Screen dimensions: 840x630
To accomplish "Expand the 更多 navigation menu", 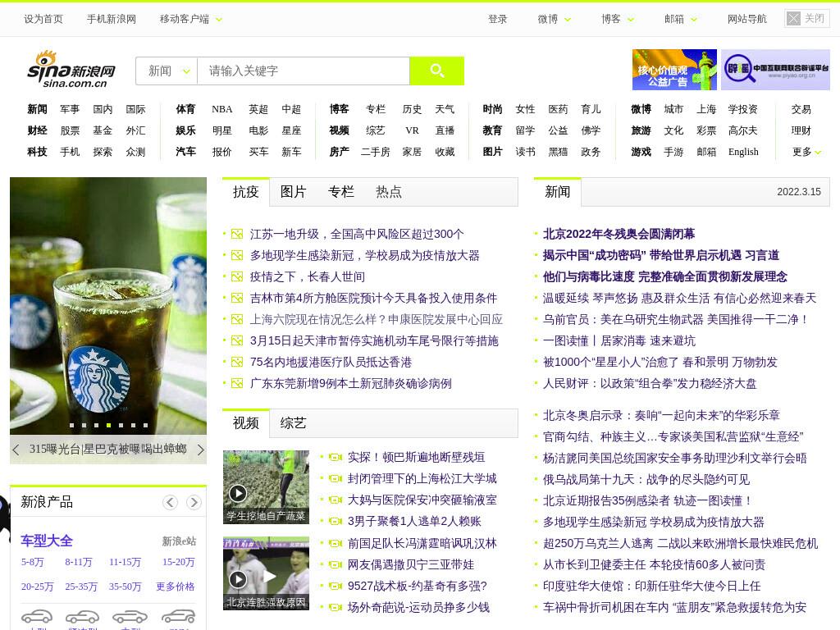I will pos(807,152).
